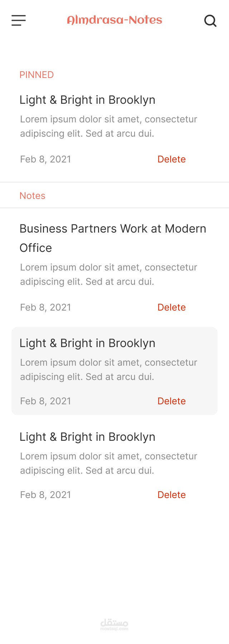This screenshot has height=644, width=229.
Task: Tap the search magnifier icon
Action: (210, 21)
